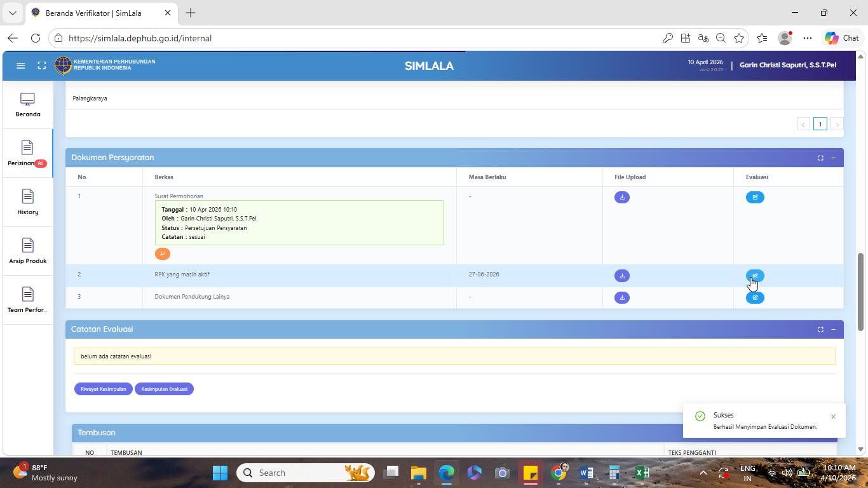Viewport: 868px width, 488px height.
Task: Collapse the Catatan Evaluasi panel
Action: point(833,329)
